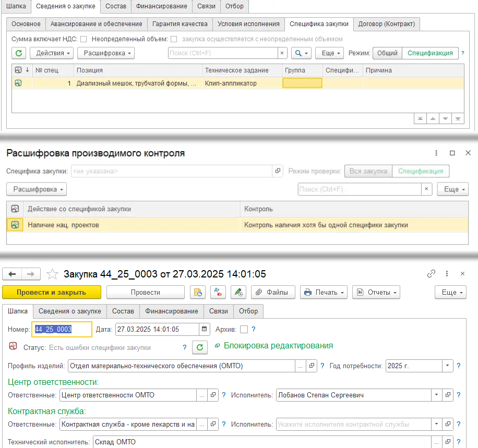Tick the Сумма включает НДС checkbox

point(83,39)
